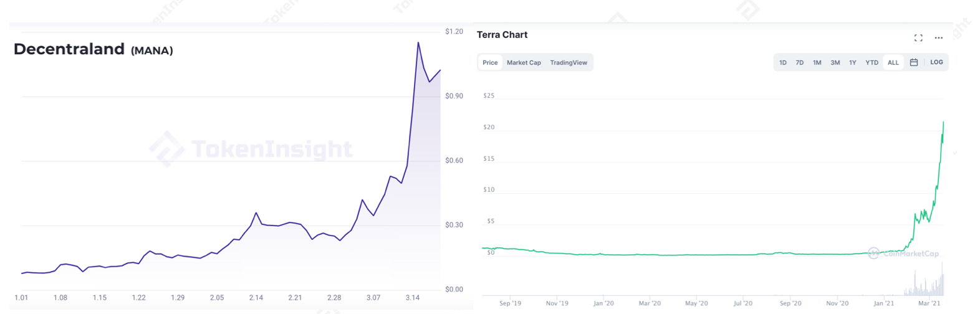Click the MANA price peak near 3.14
980x314 pixels.
pos(418,43)
